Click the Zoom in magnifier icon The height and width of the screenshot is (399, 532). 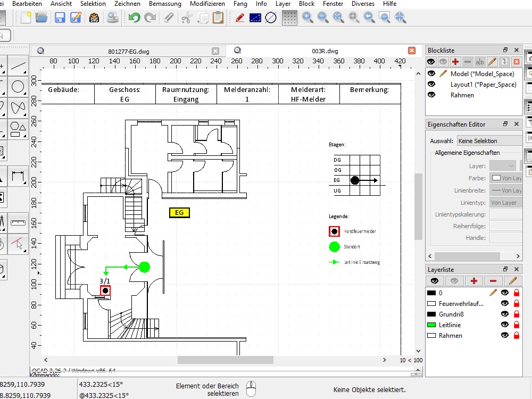[x=307, y=18]
